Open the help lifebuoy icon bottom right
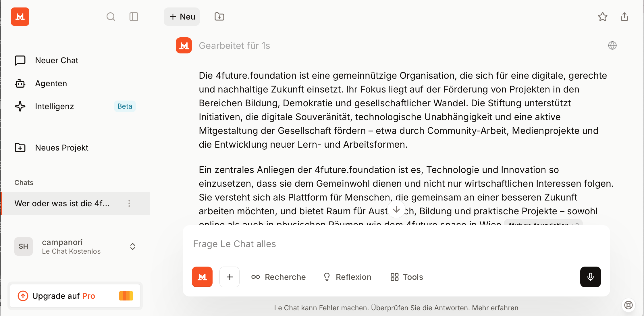Viewport: 644px width, 316px height. click(x=628, y=305)
